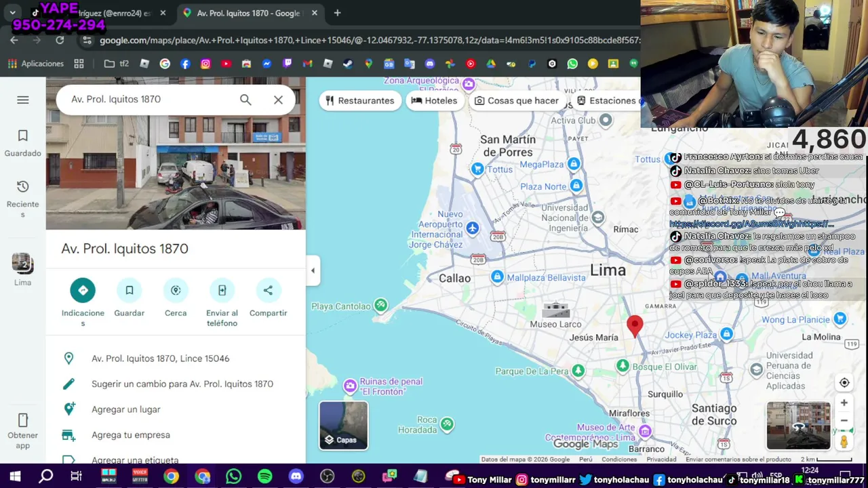Click the Aeropuerto Jorge Chávez airport marker
The height and width of the screenshot is (488, 868).
[x=472, y=228]
